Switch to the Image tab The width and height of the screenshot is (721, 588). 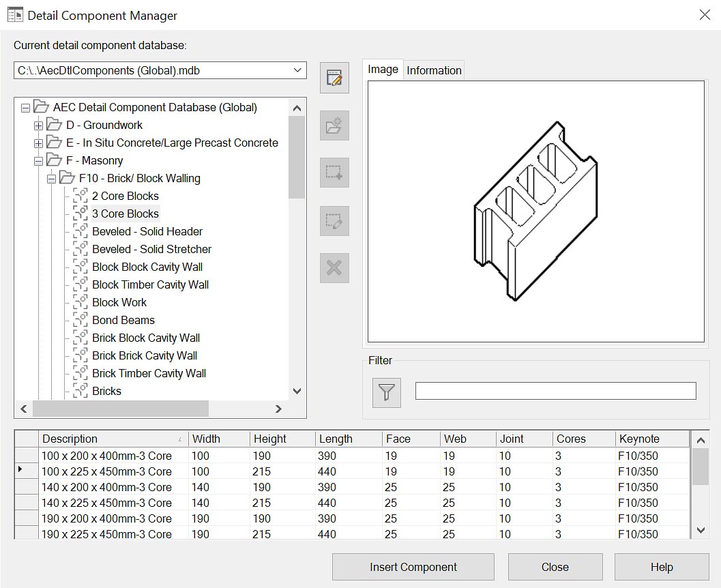point(383,70)
